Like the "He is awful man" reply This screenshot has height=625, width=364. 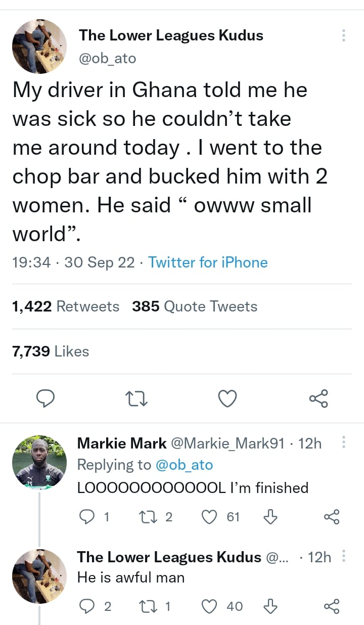(x=210, y=605)
